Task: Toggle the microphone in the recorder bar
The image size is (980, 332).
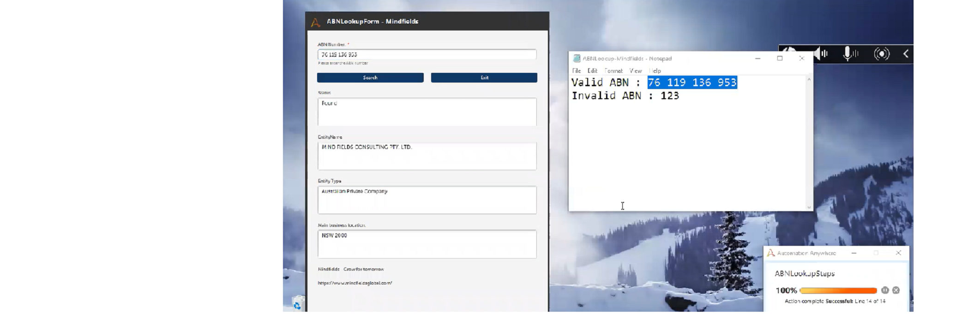Action: coord(849,54)
